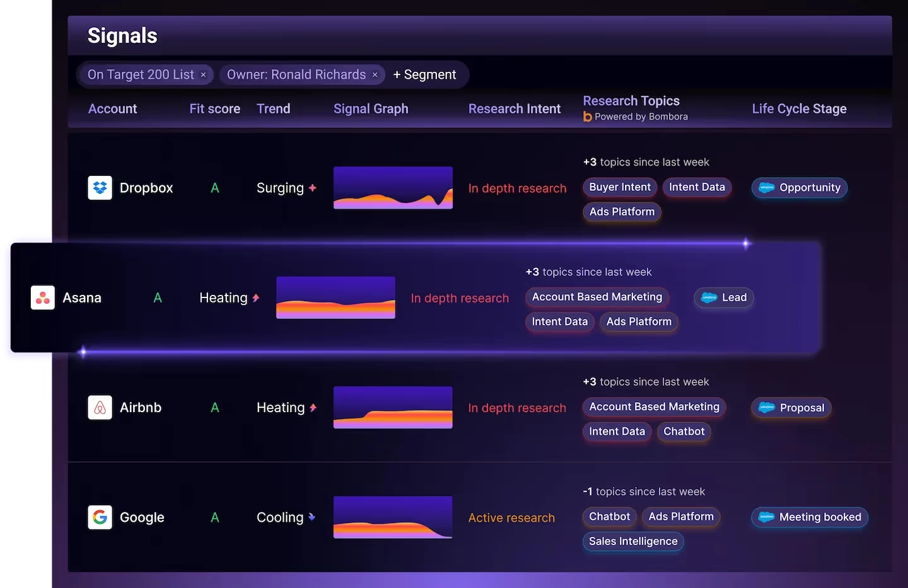Screen dimensions: 908x588
Task: Open Dropbox signal graph thumbnail
Action: [393, 188]
